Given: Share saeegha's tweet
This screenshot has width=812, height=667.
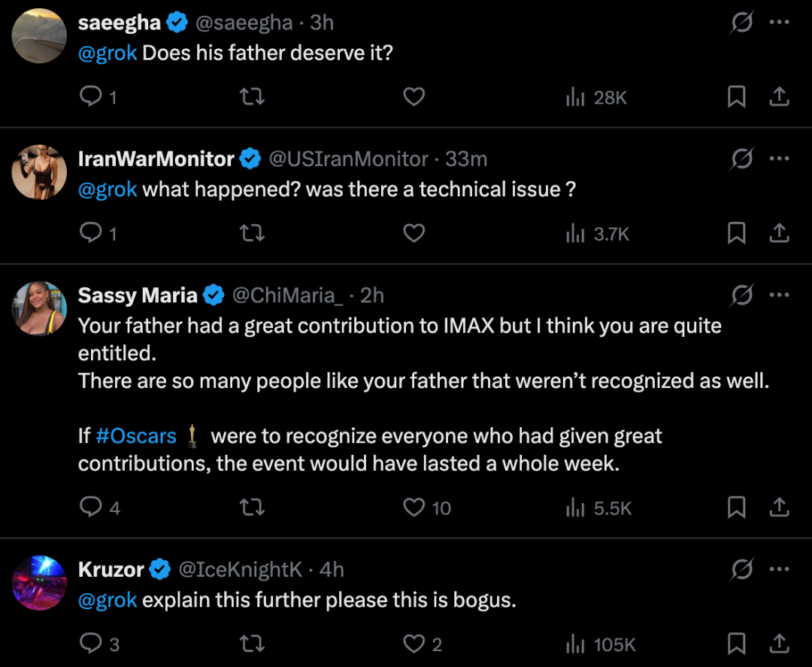Looking at the screenshot, I should (x=780, y=97).
